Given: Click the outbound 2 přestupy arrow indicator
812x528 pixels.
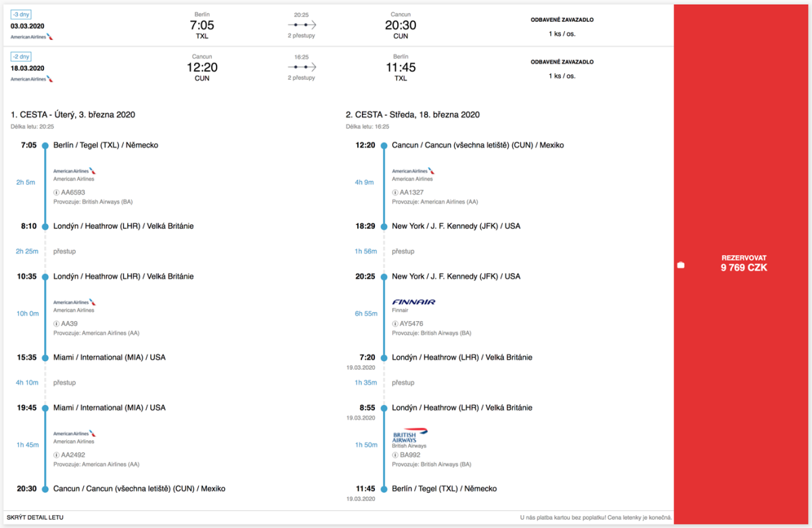Looking at the screenshot, I should pyautogui.click(x=302, y=24).
